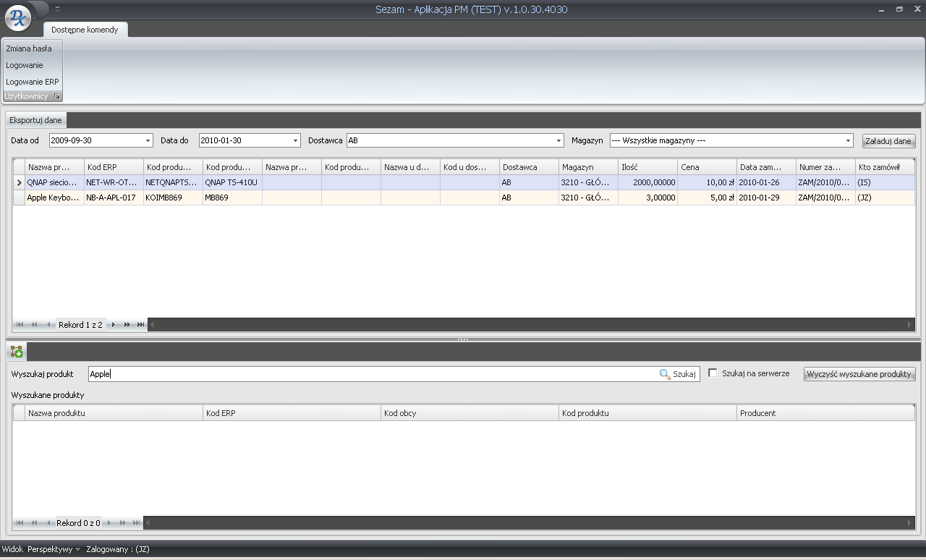Sort by the Ilość column header
This screenshot has width=926, height=560.
pos(647,167)
